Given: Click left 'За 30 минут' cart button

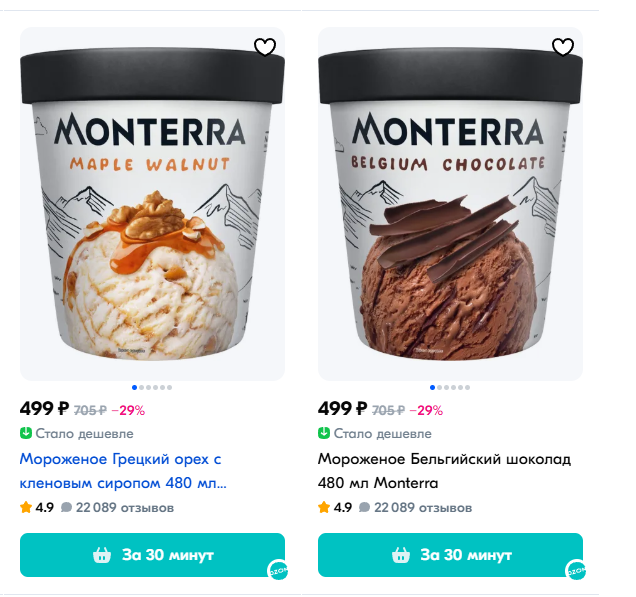Looking at the screenshot, I should tap(152, 555).
